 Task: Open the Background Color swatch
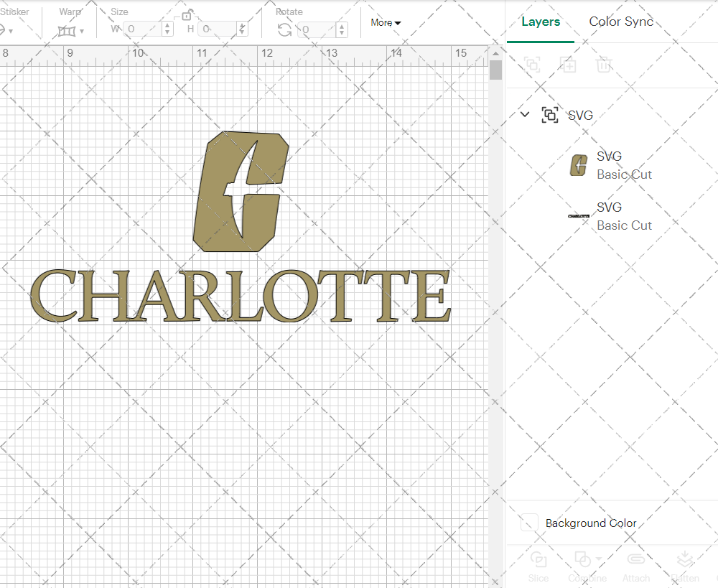click(528, 523)
